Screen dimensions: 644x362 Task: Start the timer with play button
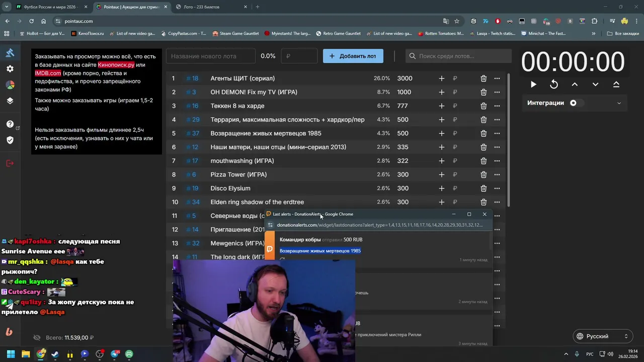click(533, 84)
